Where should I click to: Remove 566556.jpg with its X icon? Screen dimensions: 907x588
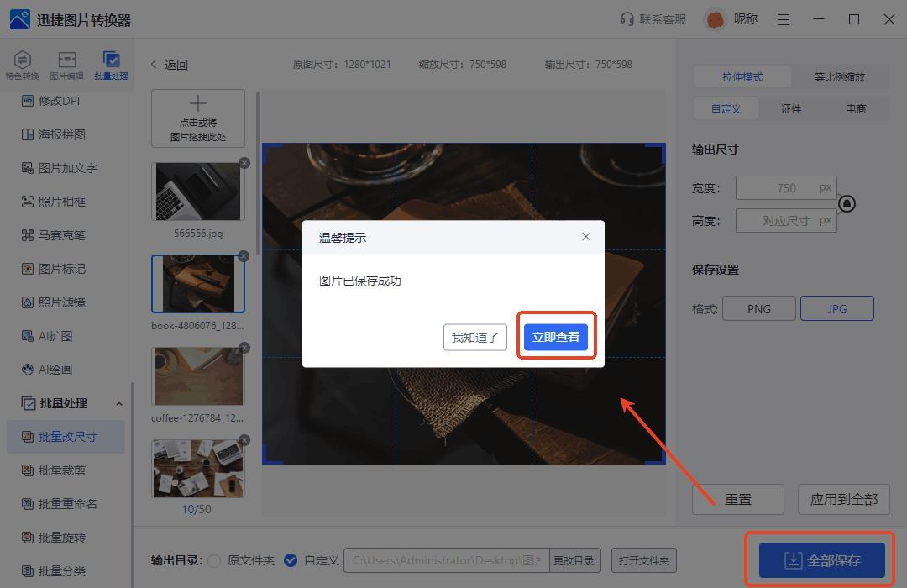tap(244, 163)
